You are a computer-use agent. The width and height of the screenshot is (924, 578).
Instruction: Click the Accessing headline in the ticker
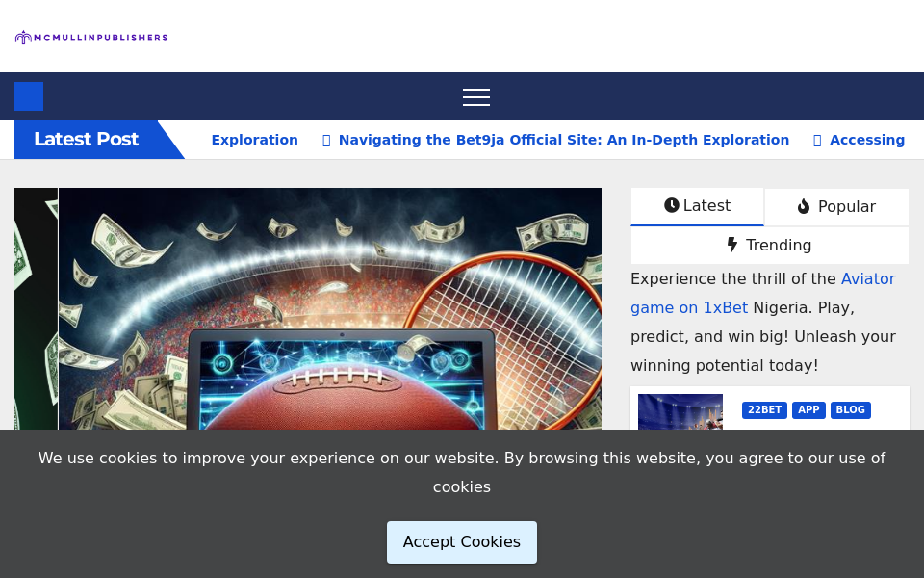[866, 140]
